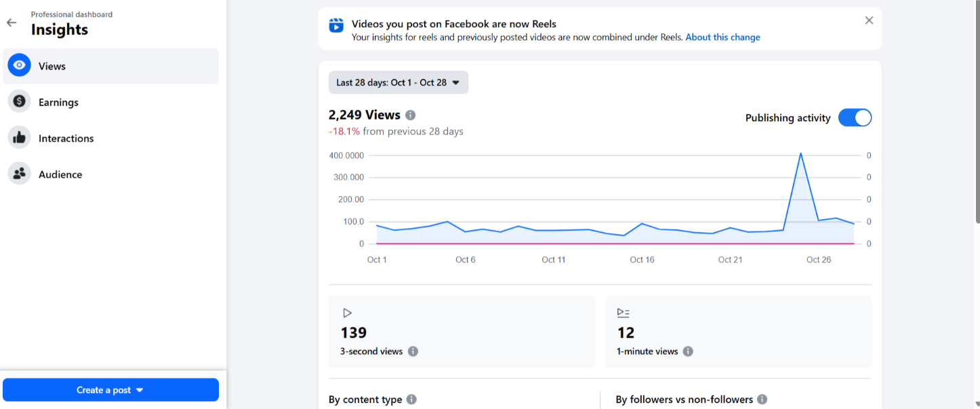Image resolution: width=980 pixels, height=409 pixels.
Task: Click the Create a post button
Action: point(110,390)
